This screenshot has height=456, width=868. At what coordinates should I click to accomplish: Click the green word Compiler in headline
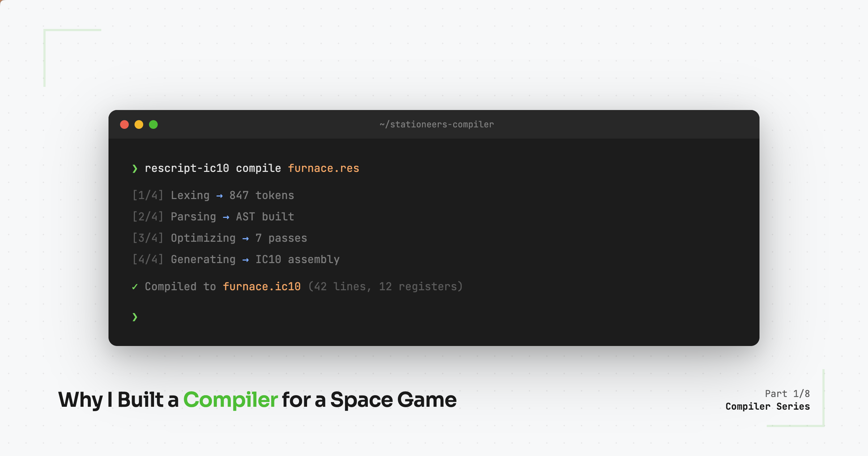click(230, 400)
